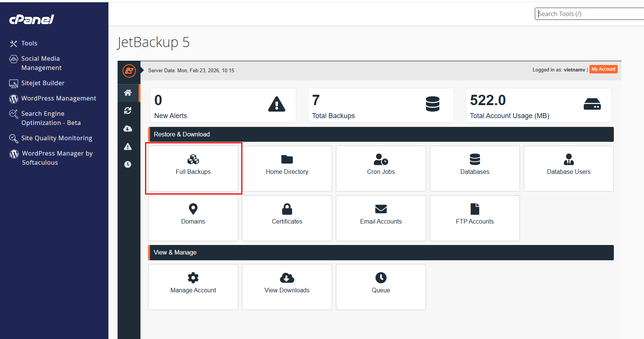Open the restore sync icon in JetBackup sidebar
644x339 pixels.
tap(128, 110)
